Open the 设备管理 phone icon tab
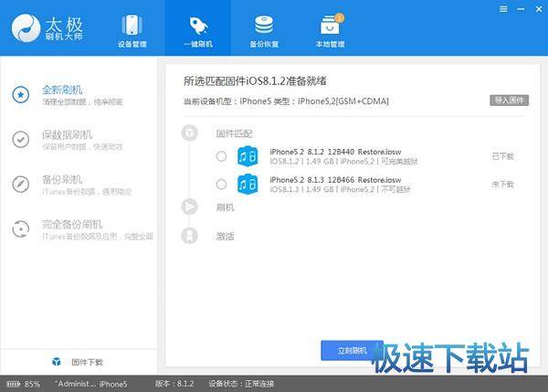548x392 pixels. [132, 25]
